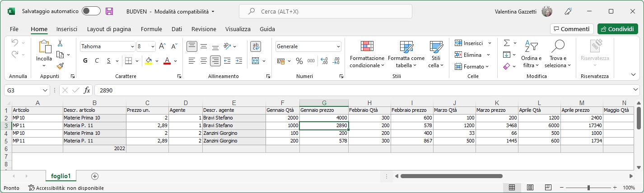
Task: Toggle the Salvataggio automatico switch
Action: pos(91,11)
